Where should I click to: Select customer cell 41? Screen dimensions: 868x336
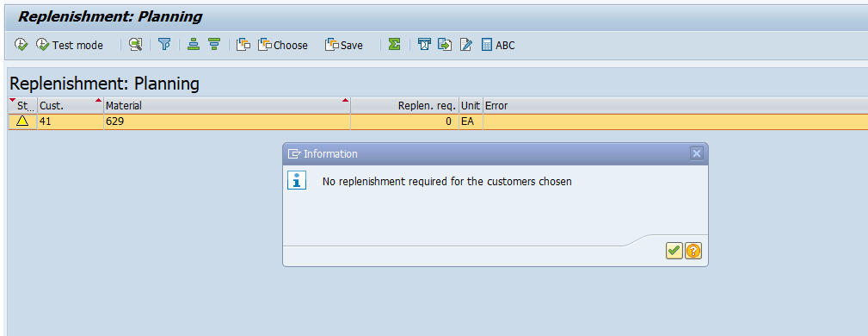pos(71,122)
